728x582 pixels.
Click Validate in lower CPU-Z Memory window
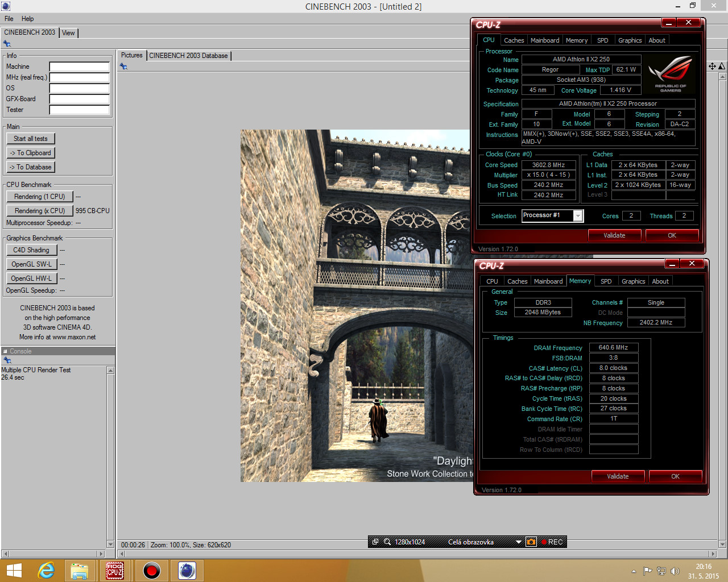618,476
